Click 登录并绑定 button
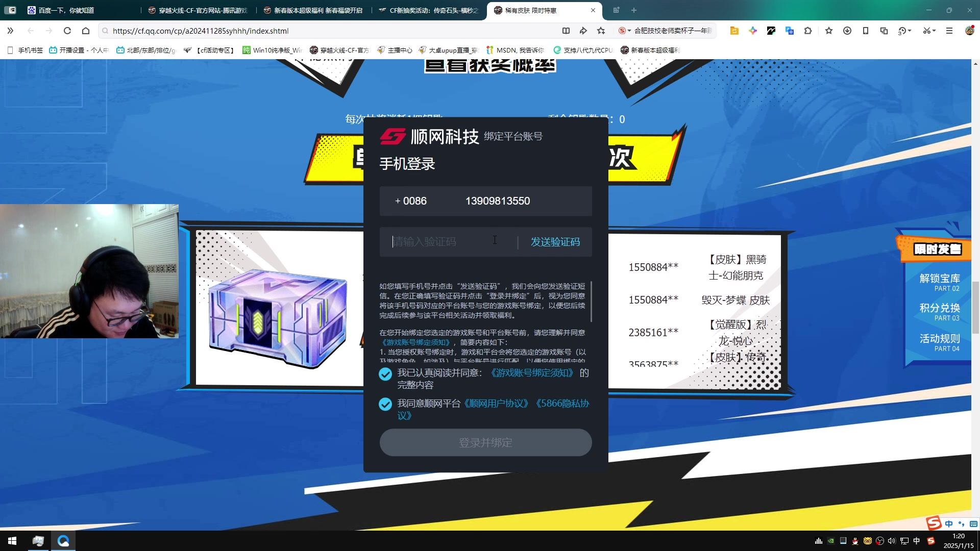 485,442
